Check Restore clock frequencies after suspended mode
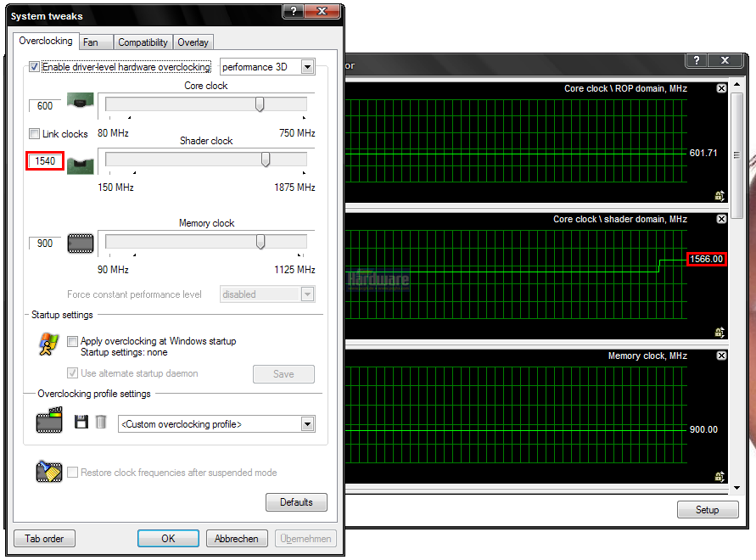Screen dimensions: 756x560 coord(72,473)
